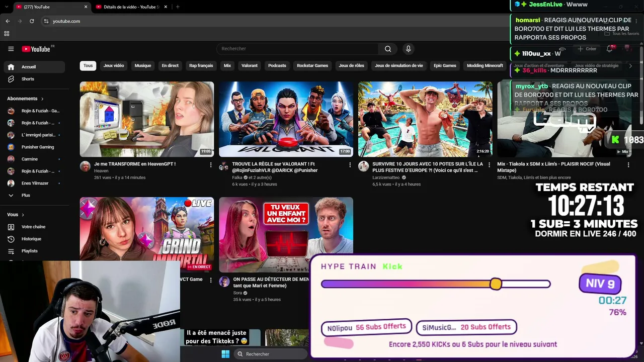Open video title SURVIVRE 10 JOURS AVEC 10 POTES
The image size is (644, 362).
(x=428, y=167)
